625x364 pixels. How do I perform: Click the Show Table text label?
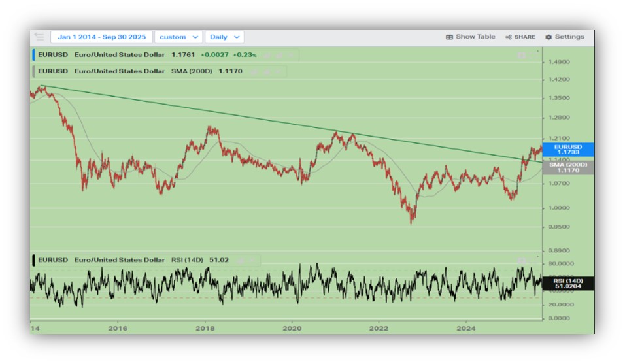tap(475, 37)
